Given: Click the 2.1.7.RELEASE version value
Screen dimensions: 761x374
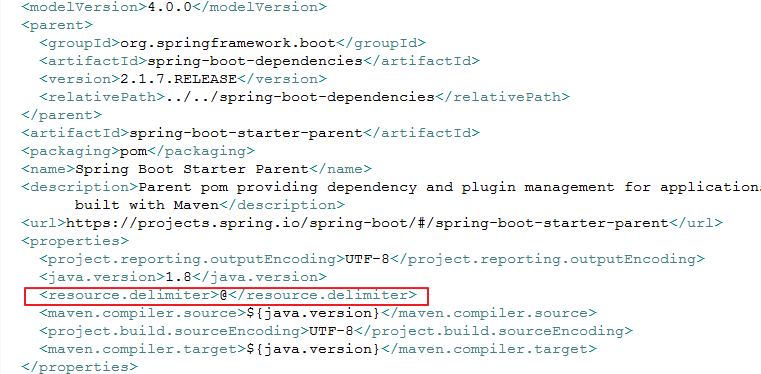Looking at the screenshot, I should coord(178,79).
